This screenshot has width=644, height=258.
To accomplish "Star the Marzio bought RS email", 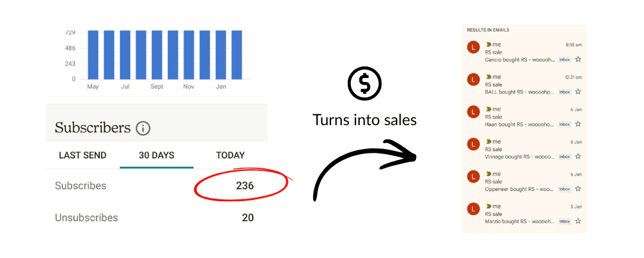I will pos(578,221).
